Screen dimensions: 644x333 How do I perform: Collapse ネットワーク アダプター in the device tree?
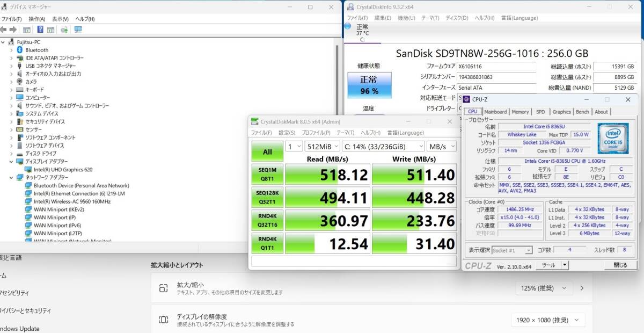click(12, 176)
